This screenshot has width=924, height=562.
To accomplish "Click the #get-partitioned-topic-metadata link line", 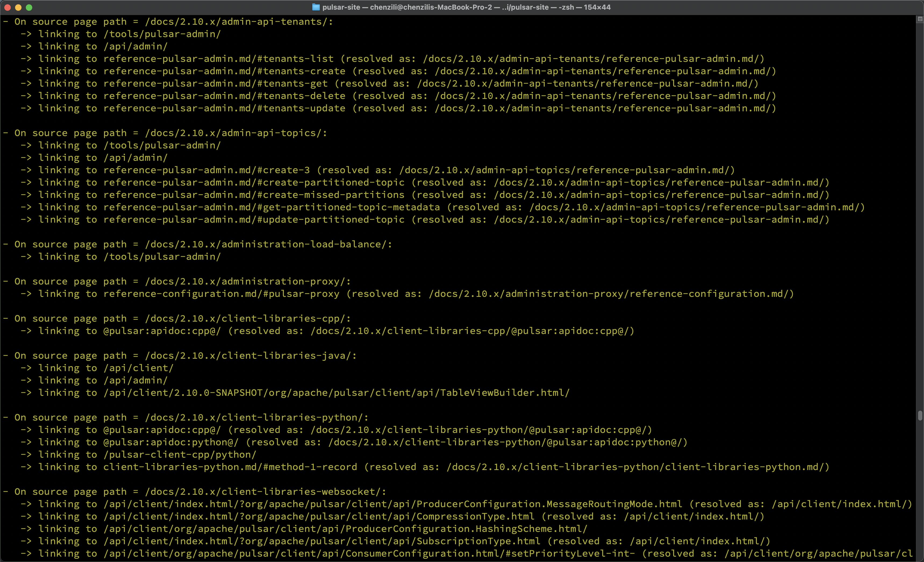I will click(442, 207).
